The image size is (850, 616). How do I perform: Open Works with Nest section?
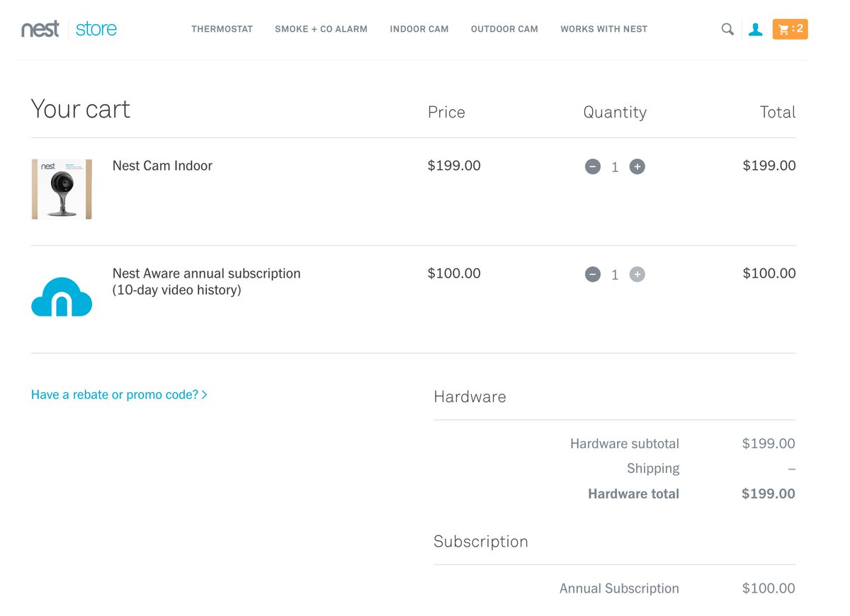point(603,29)
